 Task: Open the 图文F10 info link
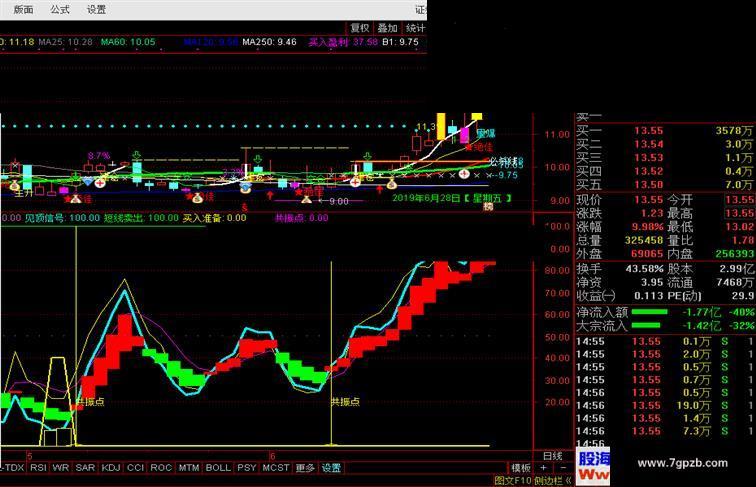click(x=513, y=480)
